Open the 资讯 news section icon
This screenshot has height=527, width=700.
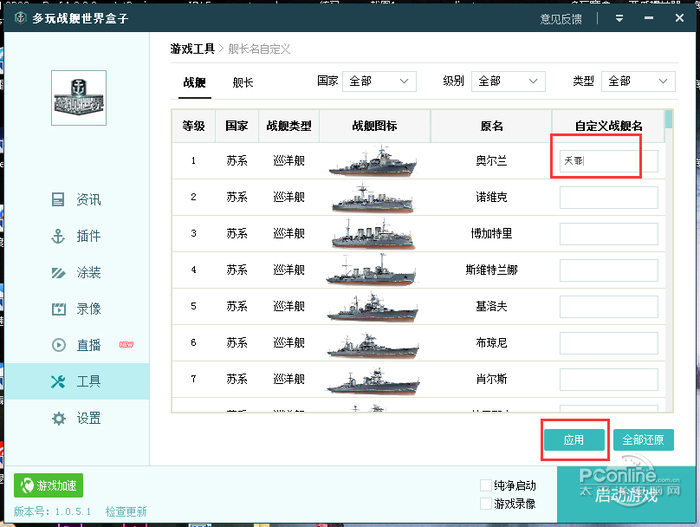[58, 200]
